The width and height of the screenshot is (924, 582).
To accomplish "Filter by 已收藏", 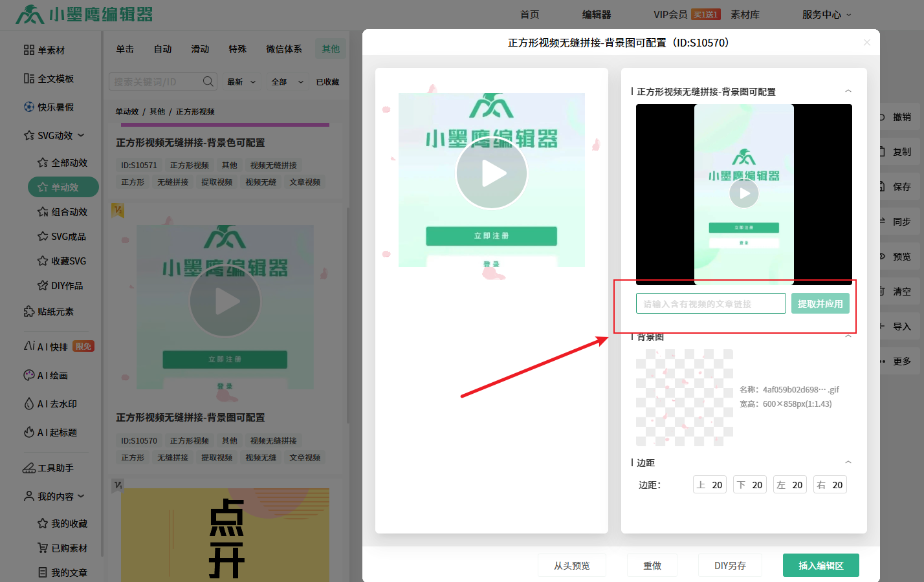I will pos(327,81).
